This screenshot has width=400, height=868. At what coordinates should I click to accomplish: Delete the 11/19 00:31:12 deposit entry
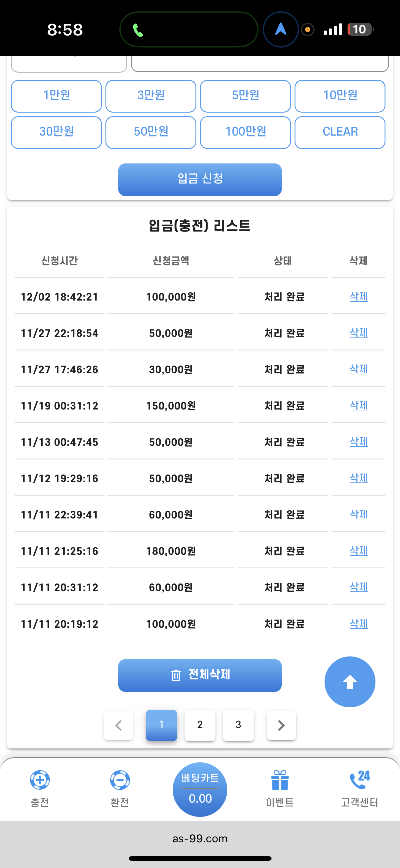(x=358, y=405)
